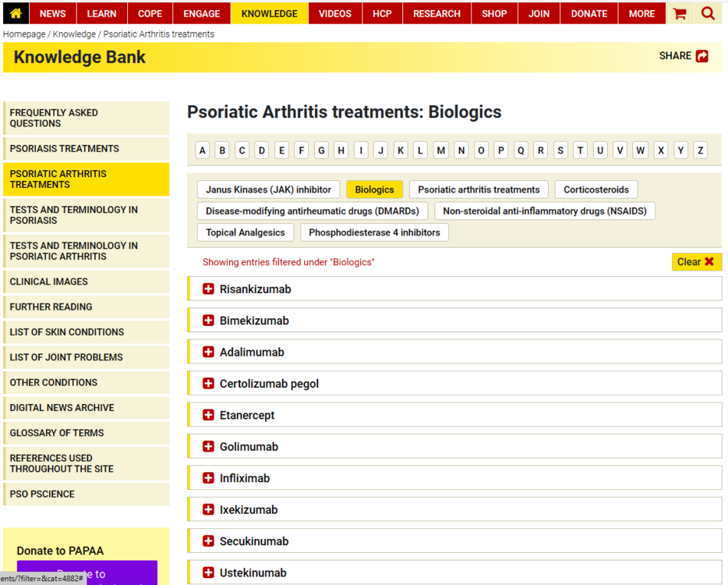This screenshot has height=585, width=728.
Task: Toggle the Corticosteroids category filter
Action: click(596, 190)
